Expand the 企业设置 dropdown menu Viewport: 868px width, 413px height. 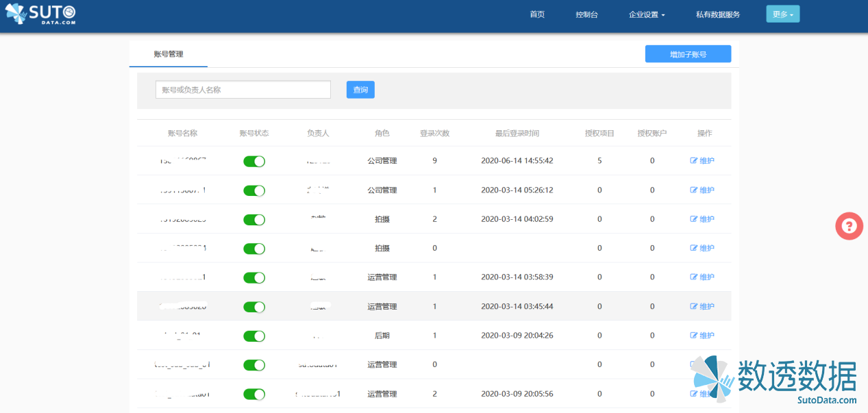tap(646, 14)
